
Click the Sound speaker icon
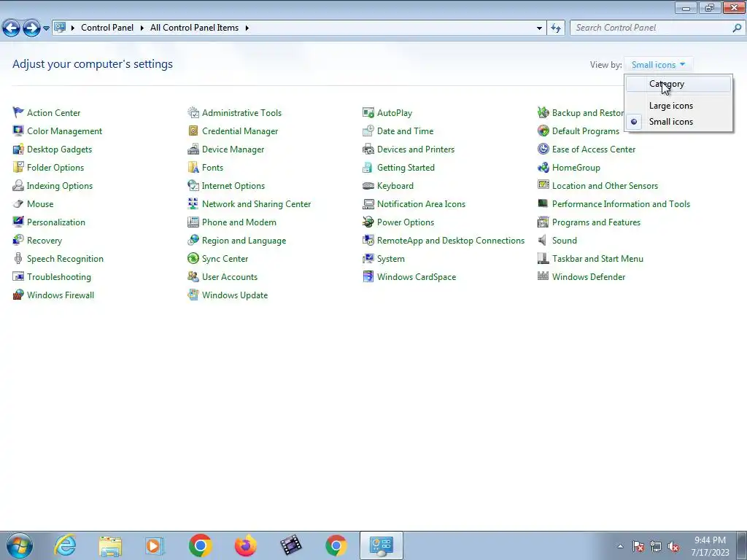[x=543, y=241]
